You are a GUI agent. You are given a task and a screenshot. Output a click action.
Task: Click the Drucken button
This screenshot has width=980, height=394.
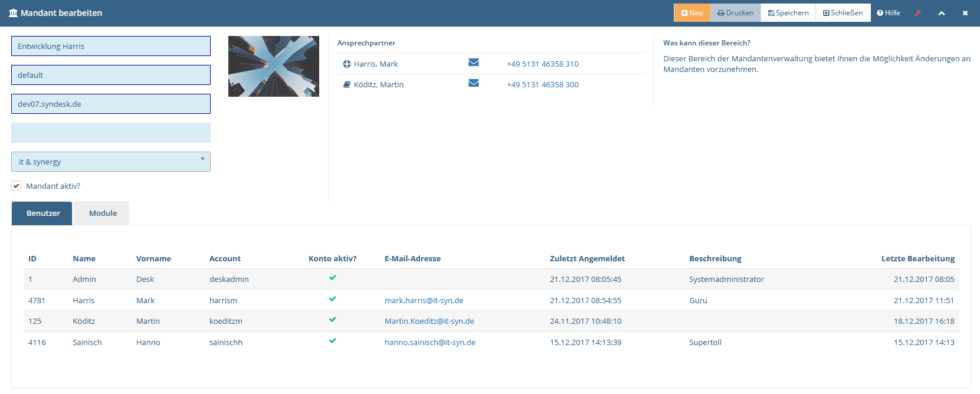[736, 13]
